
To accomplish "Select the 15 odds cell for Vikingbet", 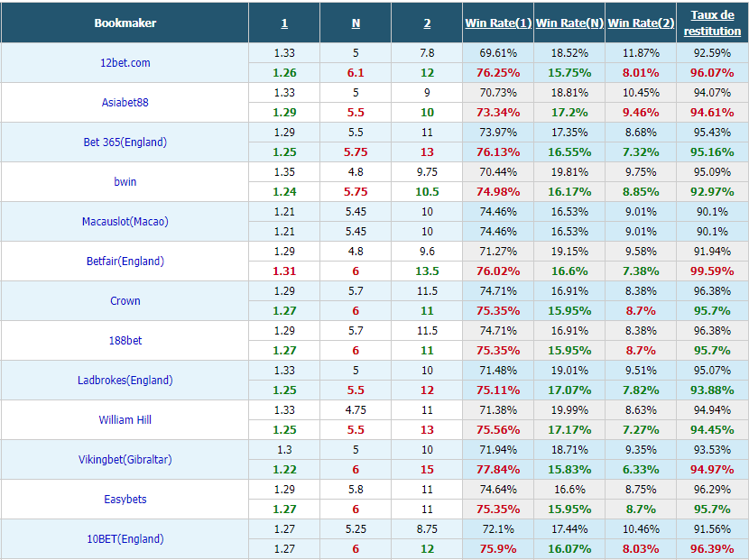I will 427,469.
